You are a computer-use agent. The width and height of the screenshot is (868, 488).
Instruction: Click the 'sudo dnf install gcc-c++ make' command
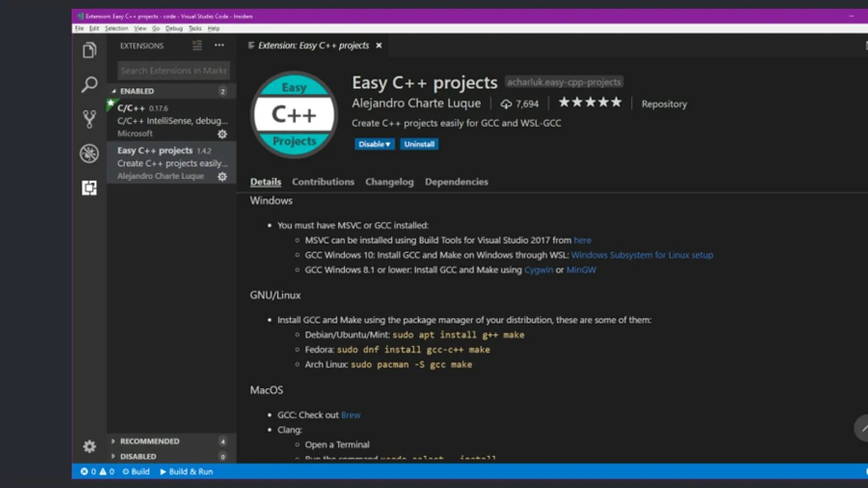click(413, 350)
